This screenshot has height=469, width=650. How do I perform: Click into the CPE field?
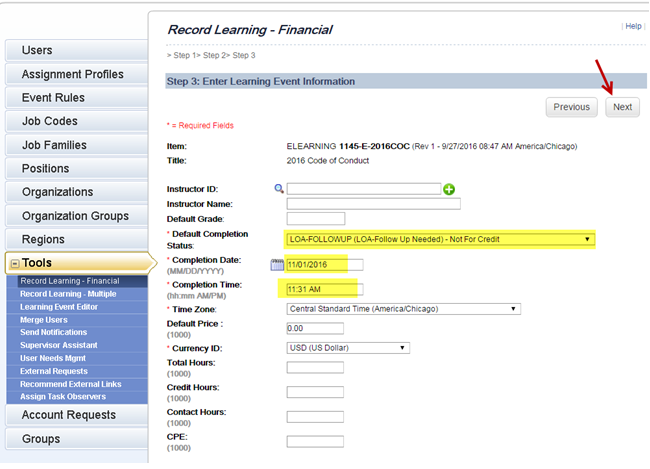(315, 441)
